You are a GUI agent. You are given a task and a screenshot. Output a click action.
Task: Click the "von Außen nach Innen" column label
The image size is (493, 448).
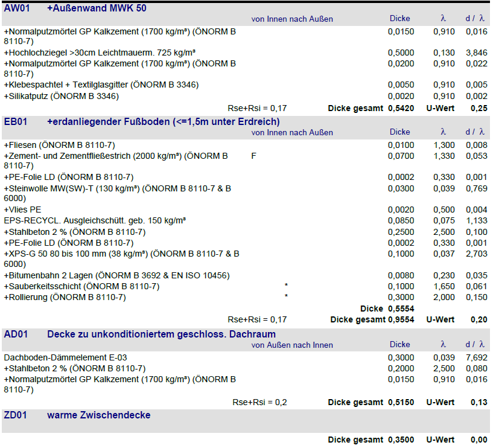[292, 345]
